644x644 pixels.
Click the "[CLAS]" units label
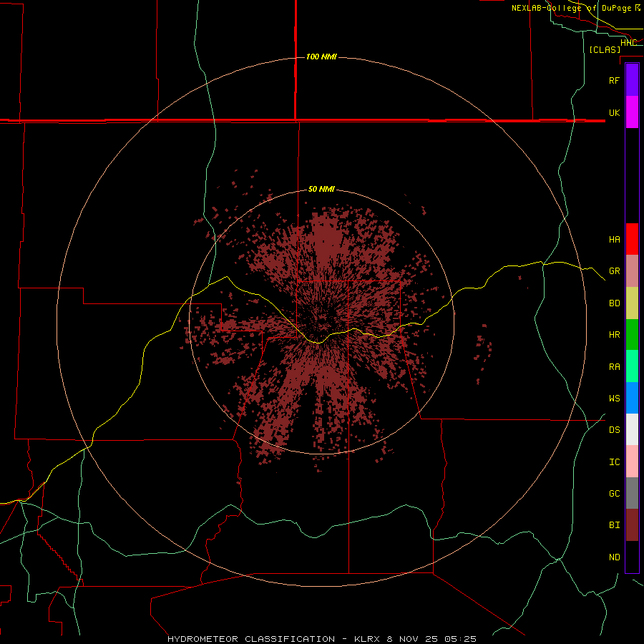605,49
